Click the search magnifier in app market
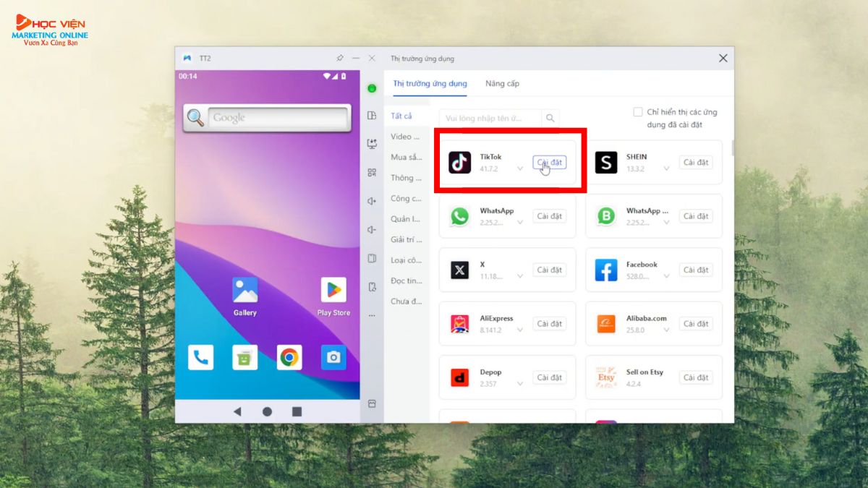 tap(550, 118)
